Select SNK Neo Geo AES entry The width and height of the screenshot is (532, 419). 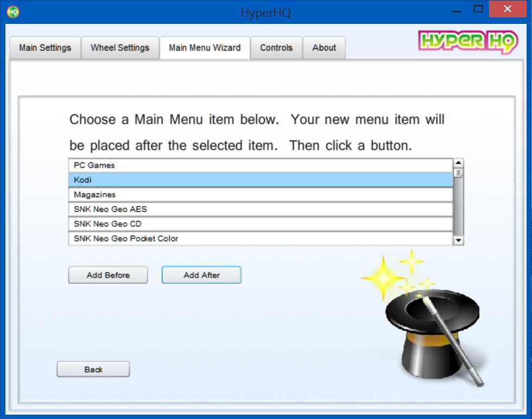[x=261, y=210]
